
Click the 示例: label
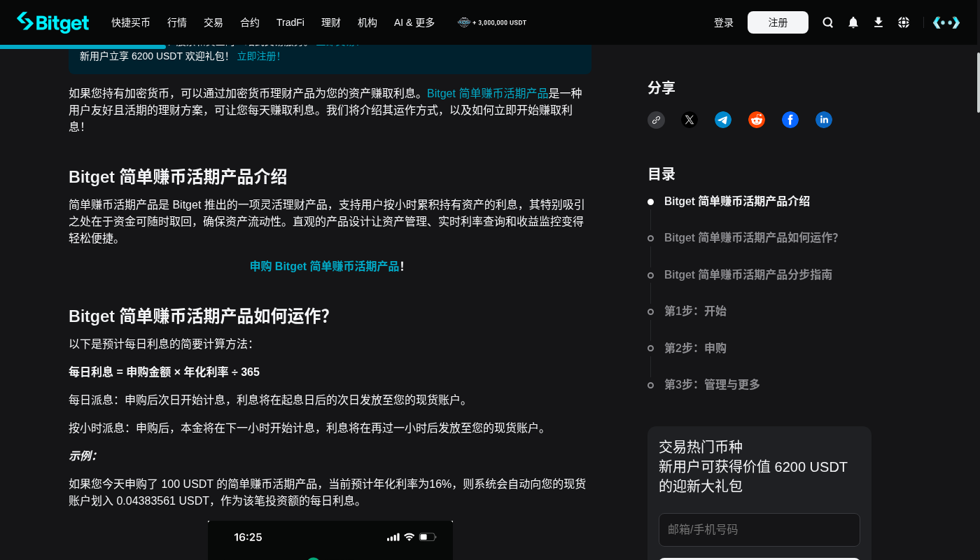pos(83,456)
